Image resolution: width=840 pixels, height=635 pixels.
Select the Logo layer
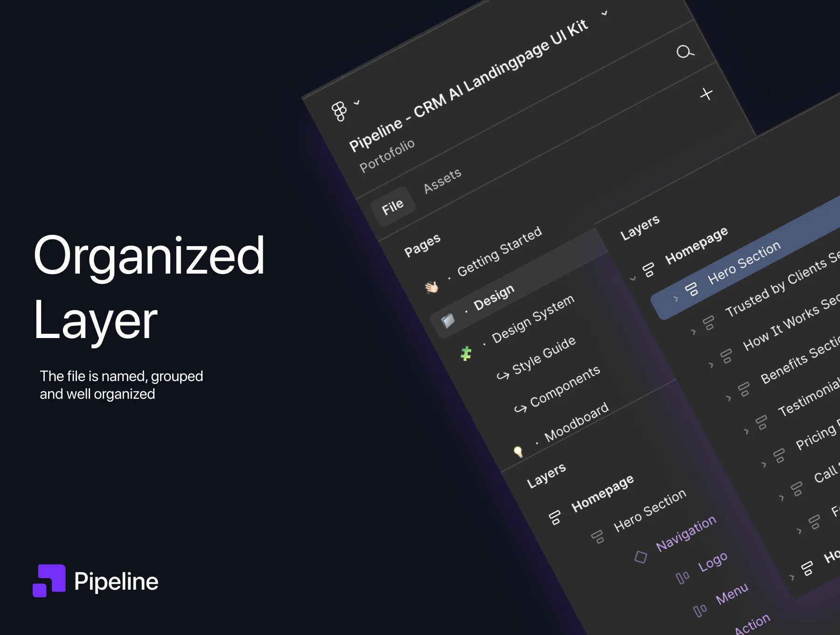click(x=713, y=561)
